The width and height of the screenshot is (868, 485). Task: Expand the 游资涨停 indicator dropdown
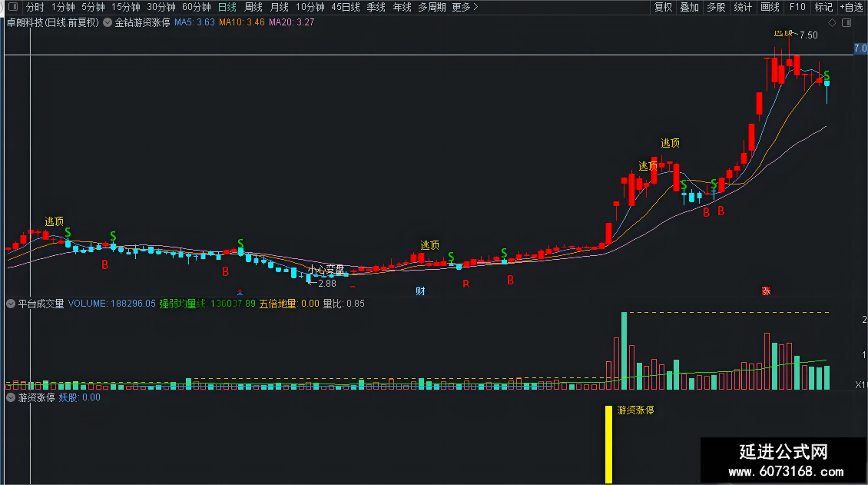tap(11, 397)
